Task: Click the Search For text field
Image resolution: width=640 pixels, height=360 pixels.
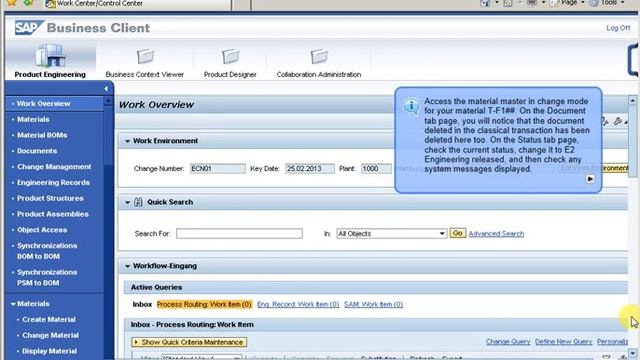Action: pyautogui.click(x=239, y=233)
